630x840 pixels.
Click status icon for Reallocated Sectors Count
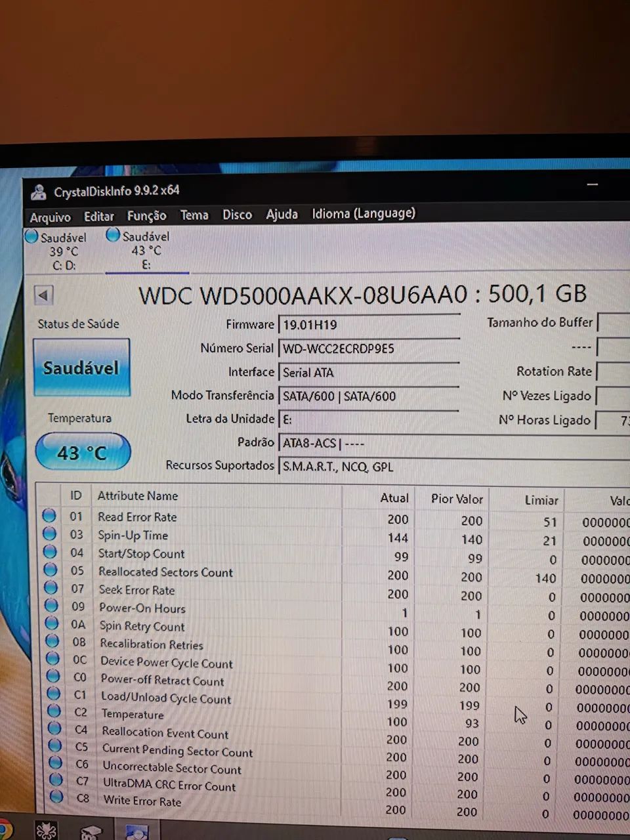[x=51, y=570]
